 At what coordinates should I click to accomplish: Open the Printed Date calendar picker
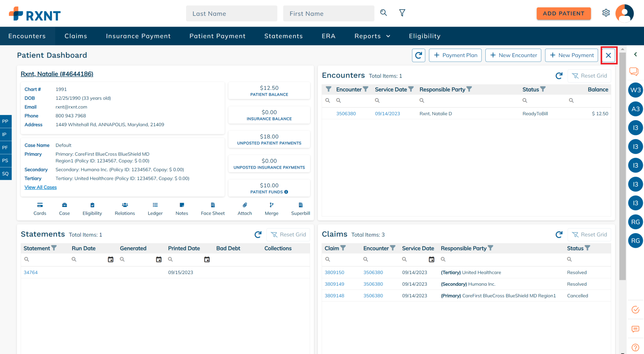[207, 259]
